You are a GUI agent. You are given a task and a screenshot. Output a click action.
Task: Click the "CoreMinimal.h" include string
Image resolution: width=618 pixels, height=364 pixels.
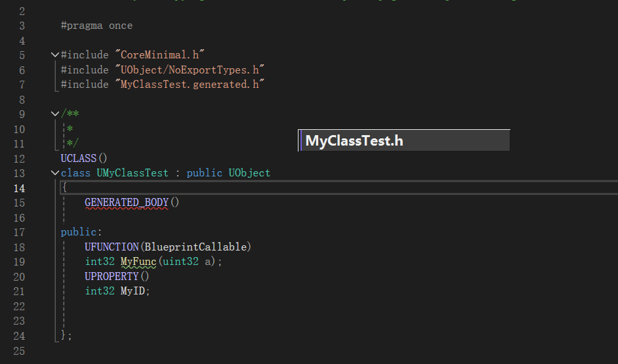pyautogui.click(x=159, y=54)
